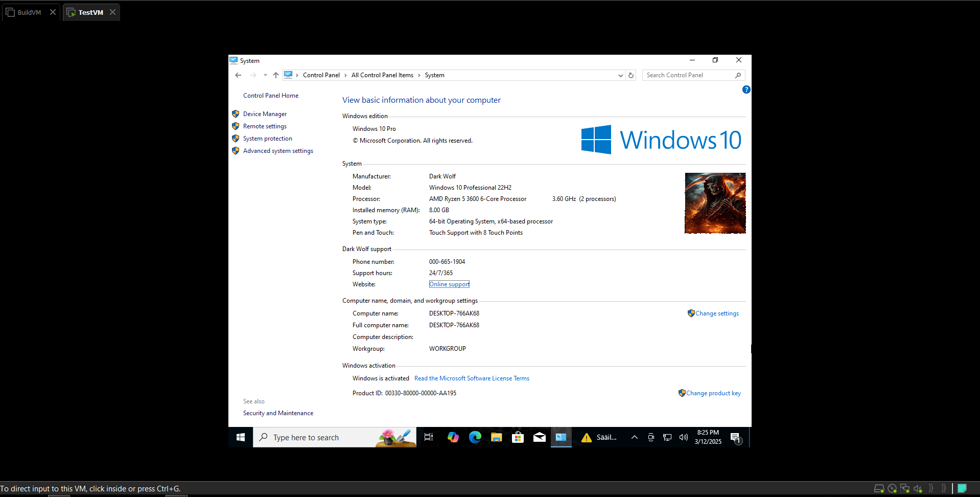Click the Back navigation arrow
Image resolution: width=980 pixels, height=497 pixels.
[x=238, y=75]
